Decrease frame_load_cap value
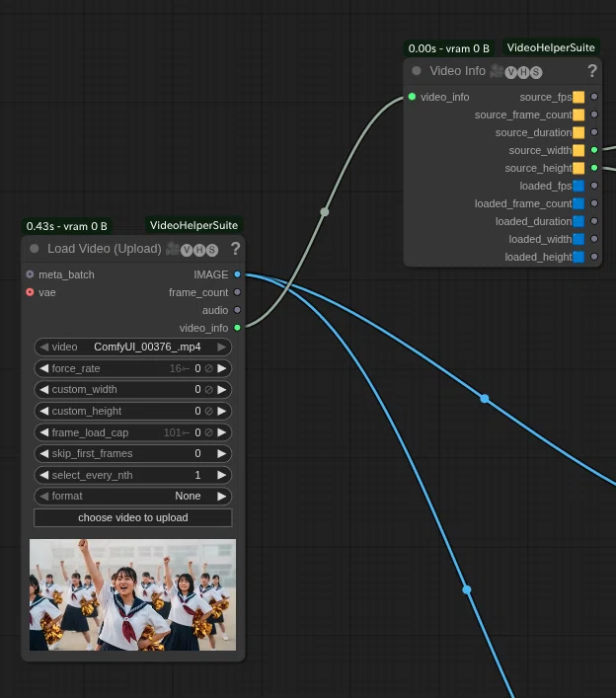This screenshot has height=698, width=616. click(x=44, y=432)
